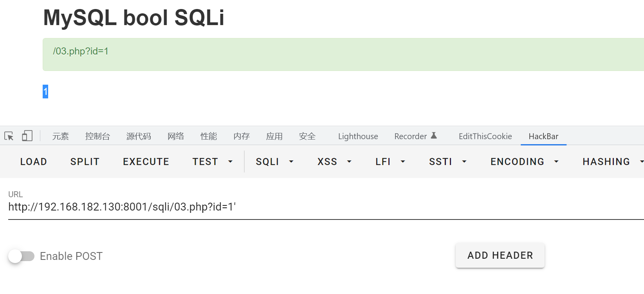This screenshot has width=644, height=294.
Task: Click the SPLIT button in HackBar
Action: 85,161
